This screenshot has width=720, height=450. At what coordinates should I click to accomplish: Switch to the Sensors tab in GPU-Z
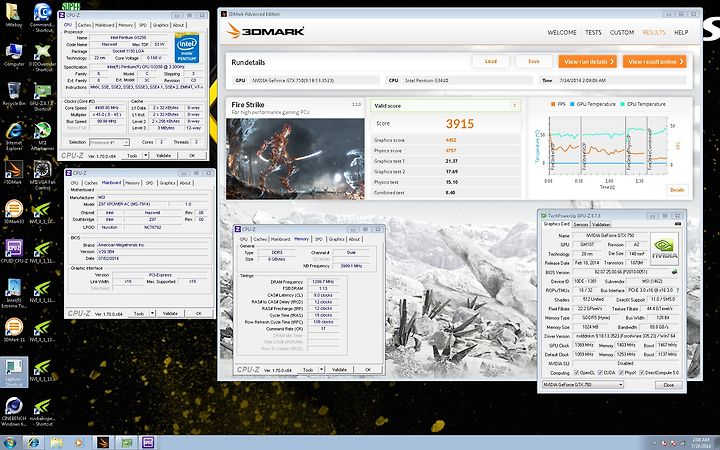pos(581,225)
